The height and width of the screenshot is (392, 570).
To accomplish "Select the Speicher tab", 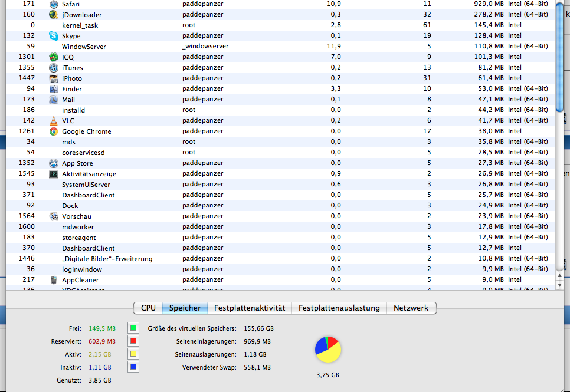I will (185, 308).
